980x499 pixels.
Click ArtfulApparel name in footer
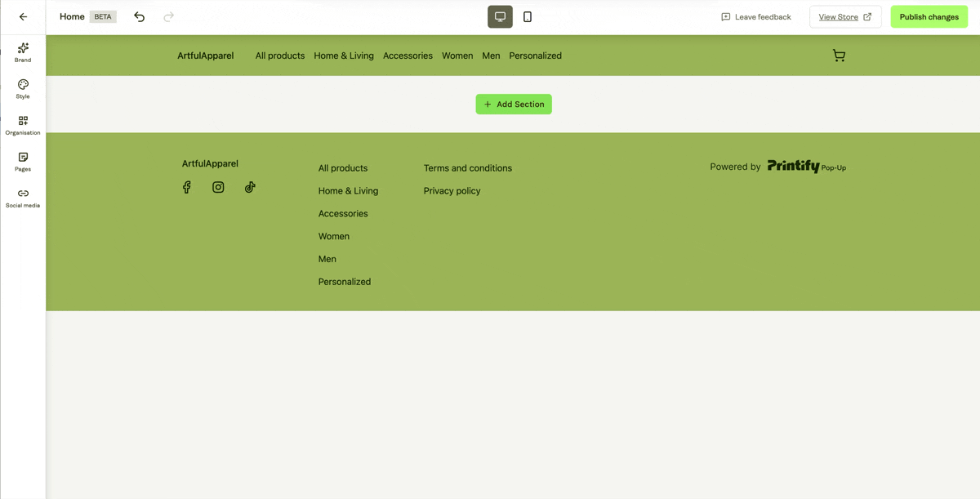(x=210, y=163)
